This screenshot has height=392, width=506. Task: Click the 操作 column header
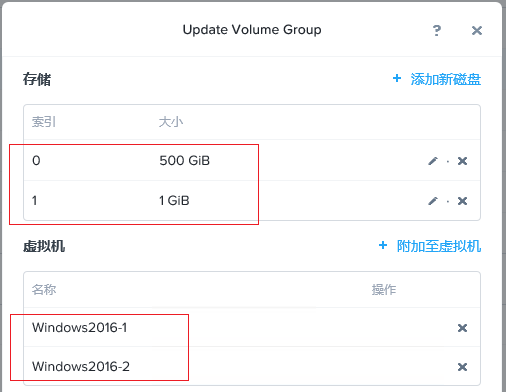[384, 289]
